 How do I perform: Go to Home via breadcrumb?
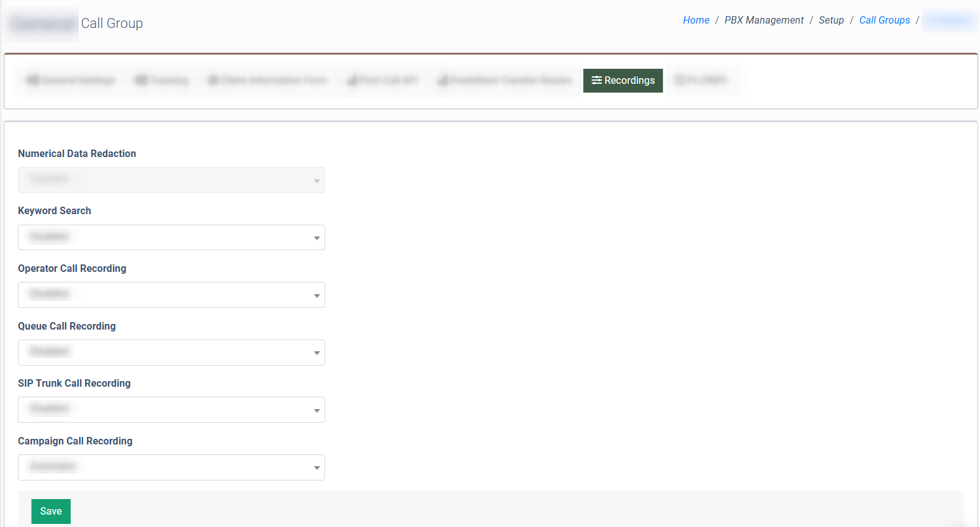tap(696, 20)
